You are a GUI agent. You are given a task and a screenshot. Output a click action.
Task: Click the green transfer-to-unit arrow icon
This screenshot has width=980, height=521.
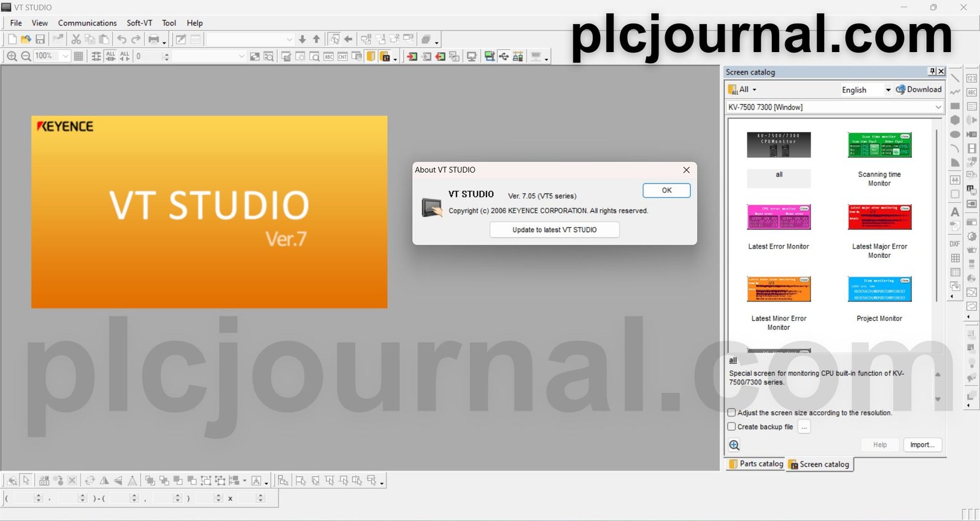(412, 56)
